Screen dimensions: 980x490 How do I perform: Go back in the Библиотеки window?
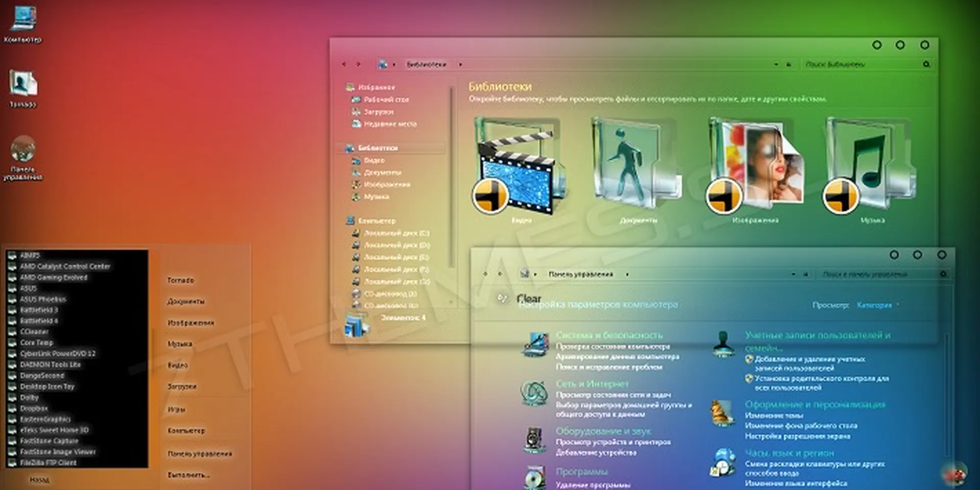[344, 64]
